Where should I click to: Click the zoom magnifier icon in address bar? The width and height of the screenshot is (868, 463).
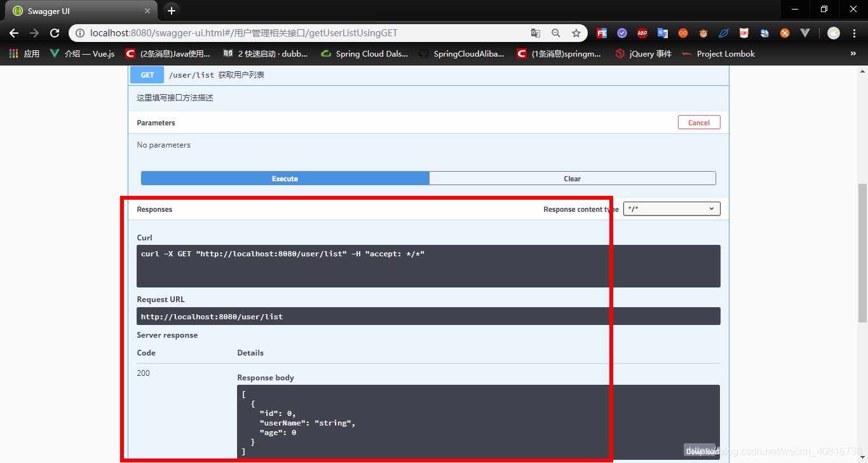tap(556, 33)
